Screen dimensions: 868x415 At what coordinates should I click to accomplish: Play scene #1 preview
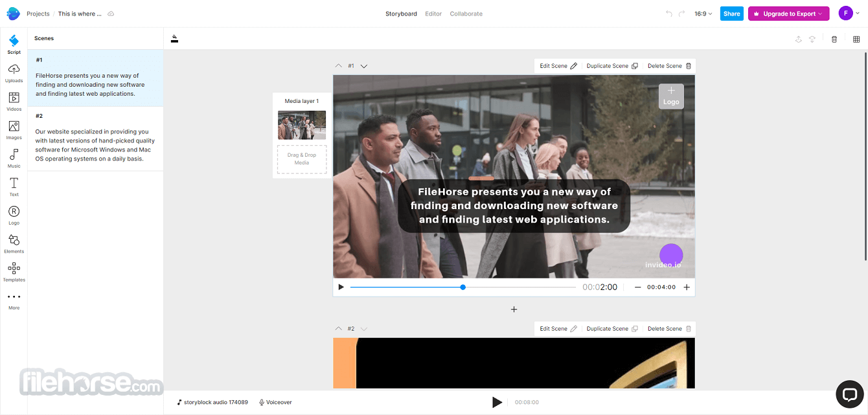click(341, 287)
